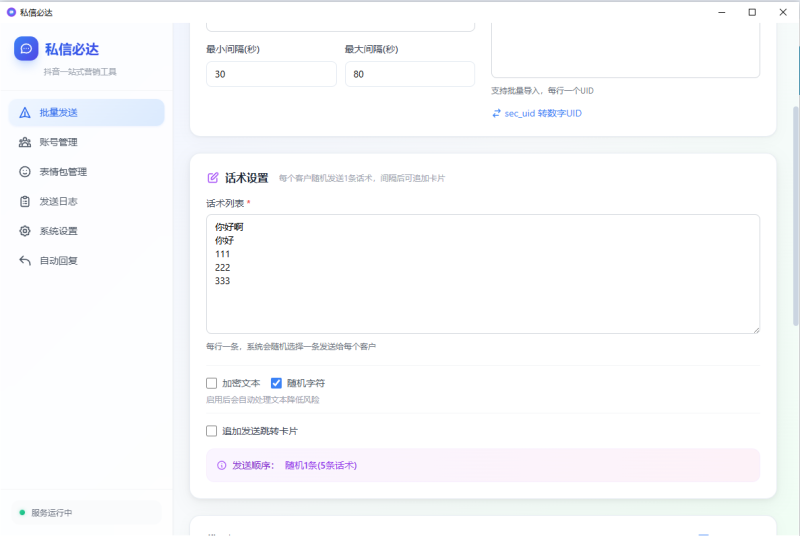Minimize the 私信必达 window

(x=721, y=12)
